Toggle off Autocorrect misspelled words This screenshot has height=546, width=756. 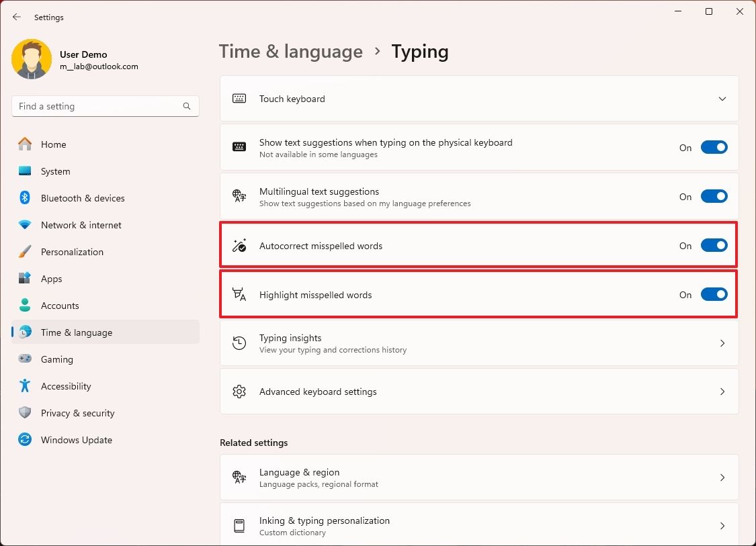point(714,245)
